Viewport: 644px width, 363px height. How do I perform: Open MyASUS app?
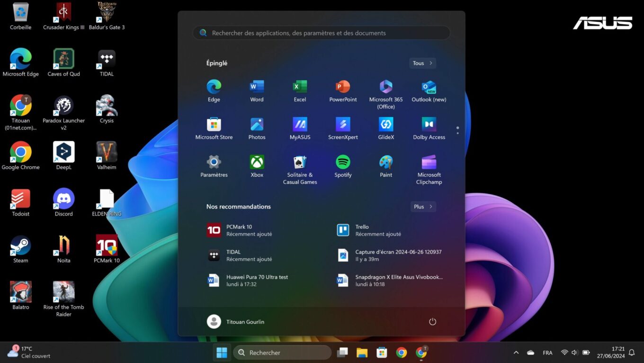click(x=300, y=128)
